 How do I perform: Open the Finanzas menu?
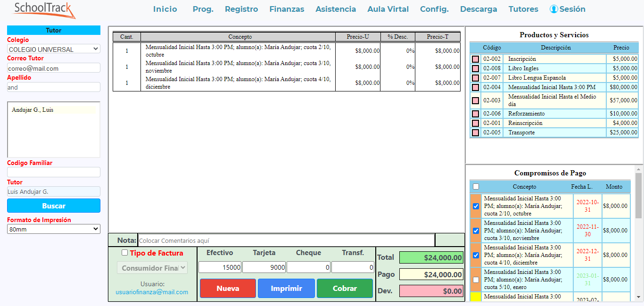287,9
